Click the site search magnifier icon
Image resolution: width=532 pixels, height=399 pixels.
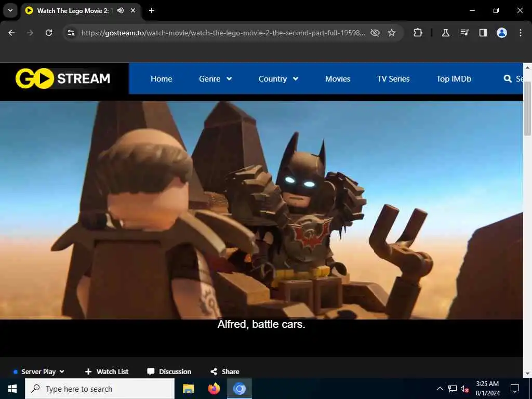coord(508,79)
